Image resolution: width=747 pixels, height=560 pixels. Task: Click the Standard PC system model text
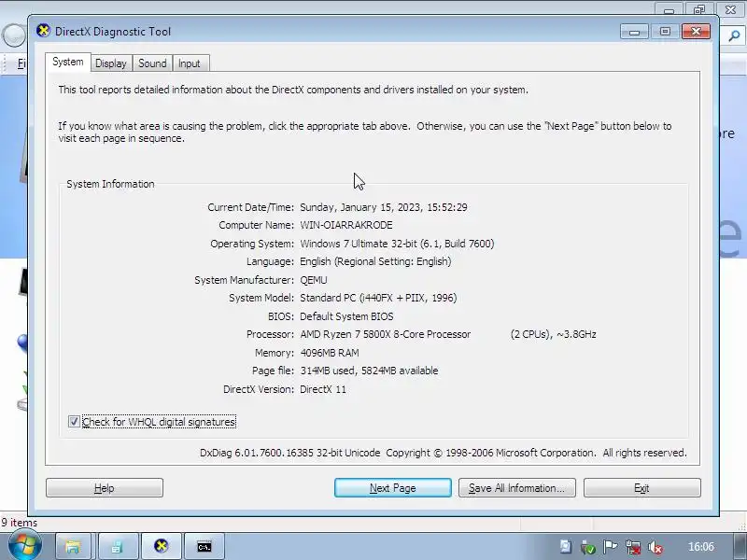coord(378,298)
